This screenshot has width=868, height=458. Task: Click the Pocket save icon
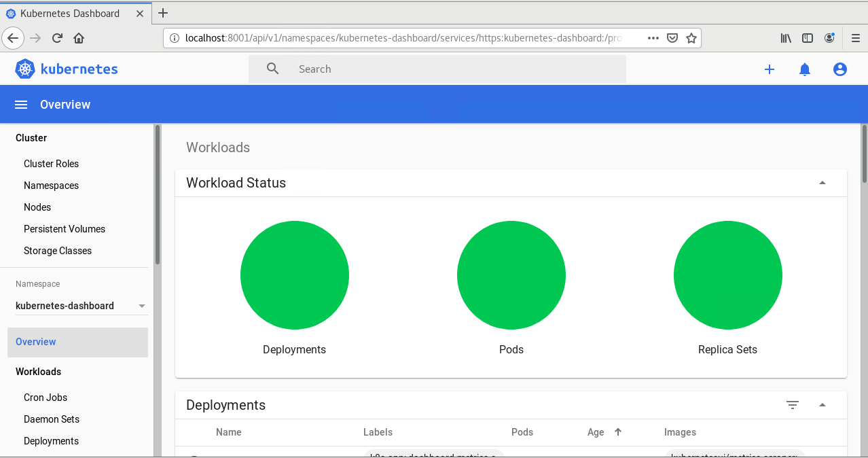point(672,38)
